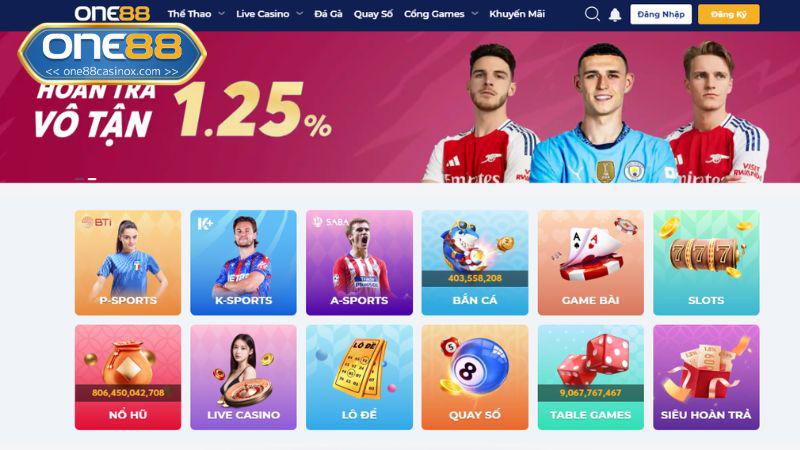800x450 pixels.
Task: Select the active banner carousel indicator
Action: (x=92, y=179)
